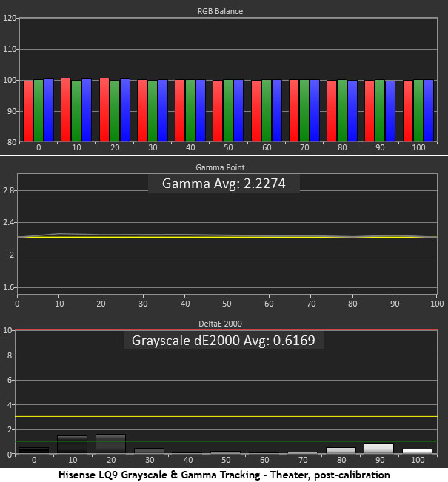Click the green bar at 30 in RGB Balance
The height and width of the screenshot is (482, 448).
[153, 110]
